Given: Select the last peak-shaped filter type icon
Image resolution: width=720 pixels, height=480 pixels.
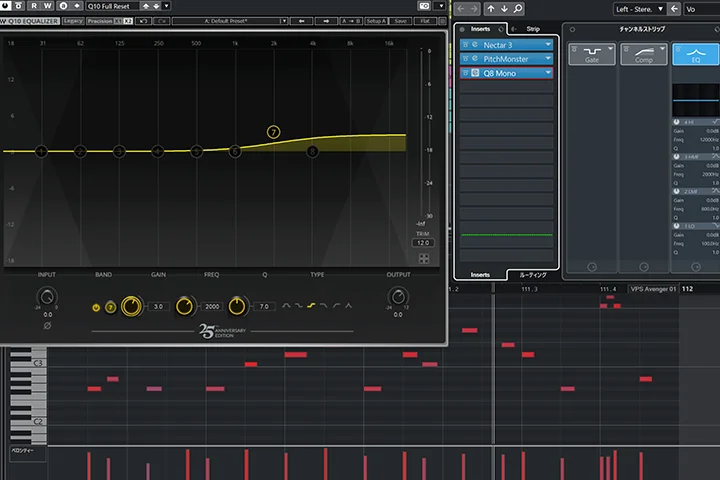Looking at the screenshot, I should point(349,305).
